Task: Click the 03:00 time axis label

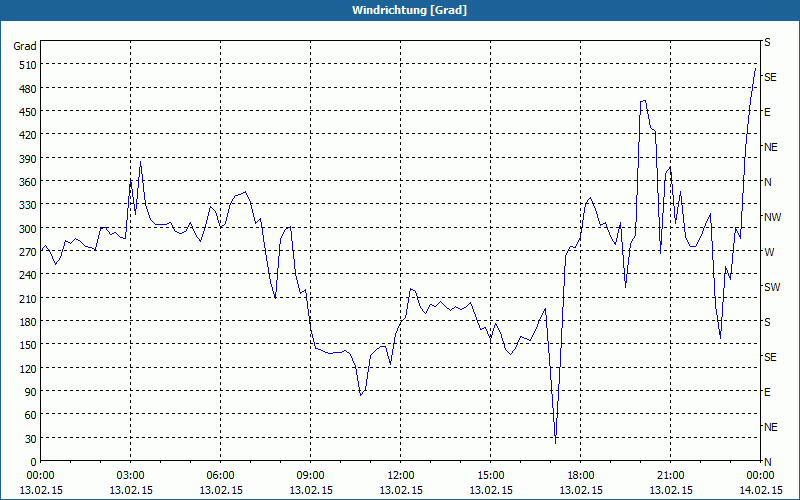Action: pyautogui.click(x=130, y=476)
